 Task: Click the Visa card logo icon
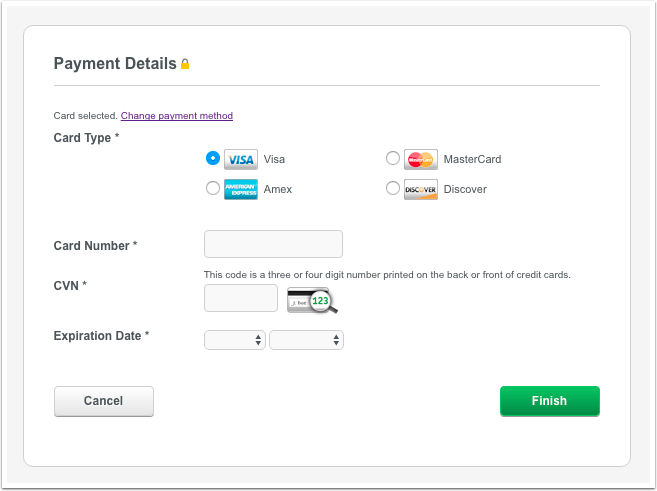[x=241, y=159]
